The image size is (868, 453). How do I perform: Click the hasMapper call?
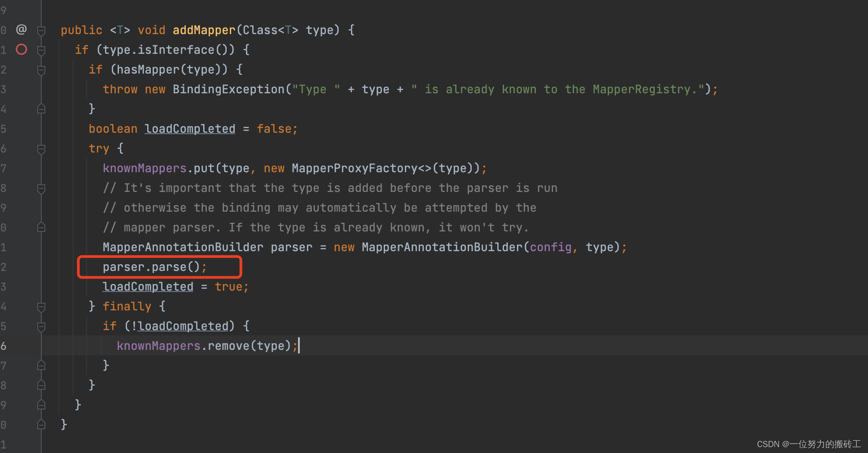[x=148, y=70]
